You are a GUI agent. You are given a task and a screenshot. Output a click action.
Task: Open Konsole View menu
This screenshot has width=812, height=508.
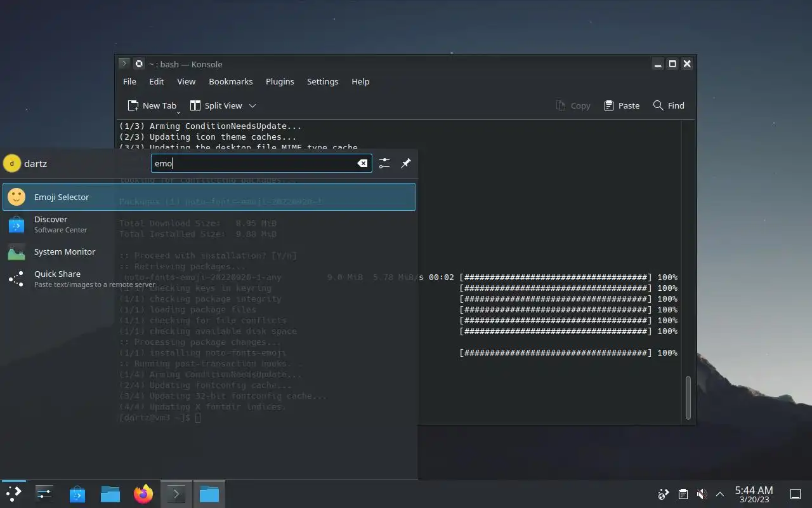pyautogui.click(x=186, y=81)
